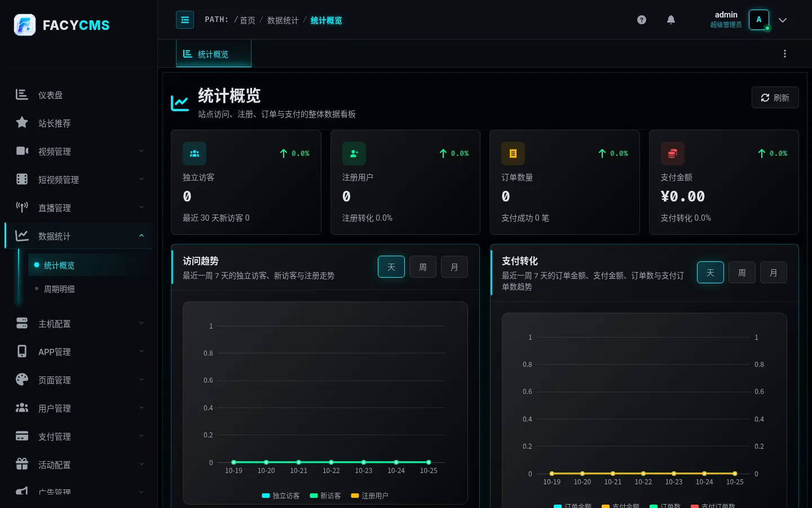Image resolution: width=812 pixels, height=508 pixels.
Task: Click the 支付金额 card coins icon
Action: (x=673, y=154)
